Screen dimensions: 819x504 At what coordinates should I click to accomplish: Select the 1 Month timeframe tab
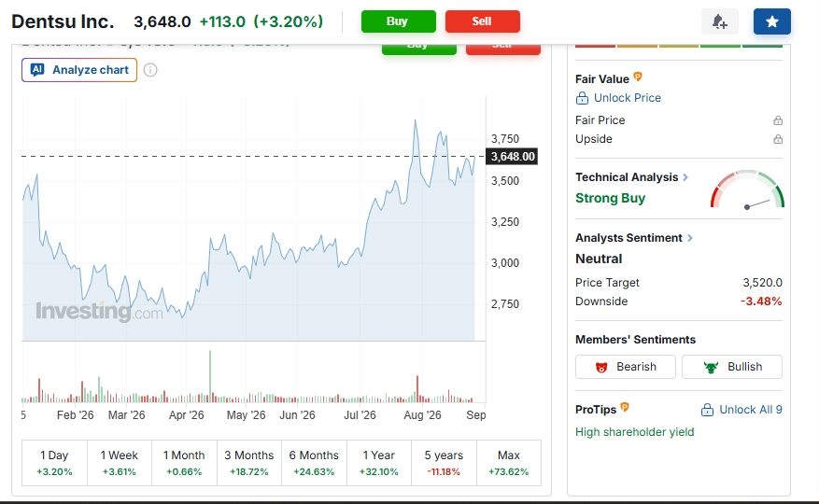pos(184,463)
